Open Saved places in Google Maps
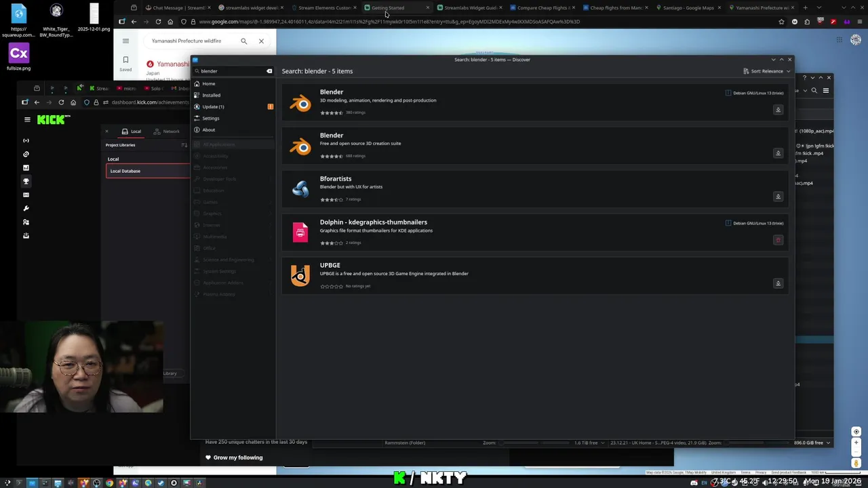Image resolution: width=868 pixels, height=488 pixels. (125, 64)
